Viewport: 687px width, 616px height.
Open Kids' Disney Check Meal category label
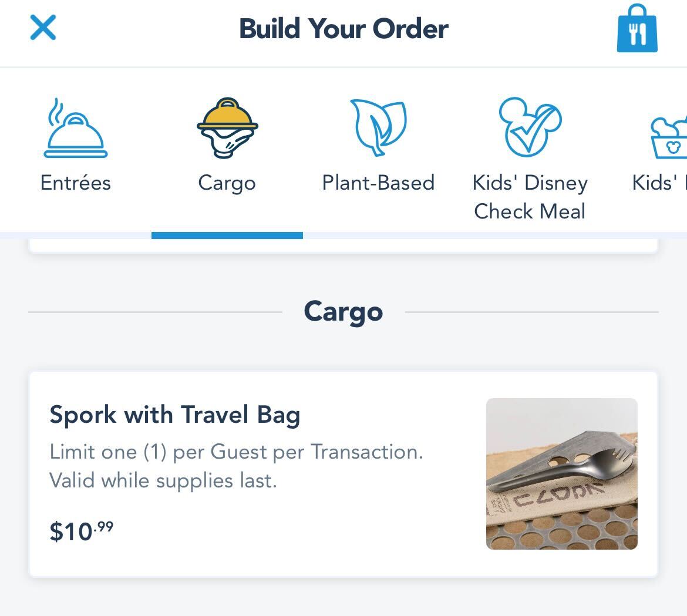point(530,197)
